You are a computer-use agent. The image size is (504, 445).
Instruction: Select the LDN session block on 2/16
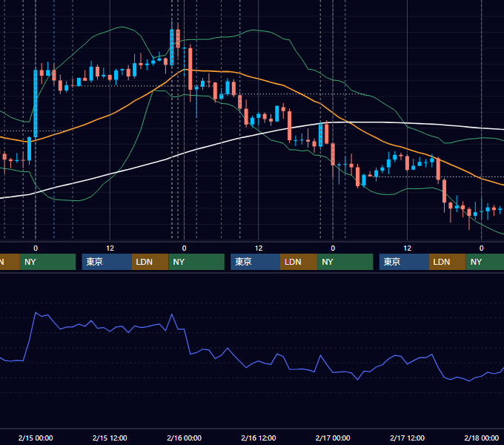coord(299,262)
